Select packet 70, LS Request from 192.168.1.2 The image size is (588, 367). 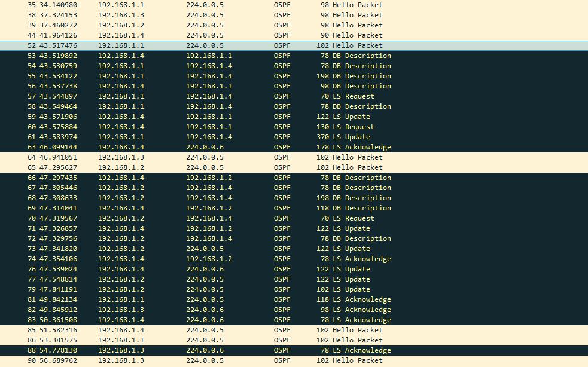(179, 218)
